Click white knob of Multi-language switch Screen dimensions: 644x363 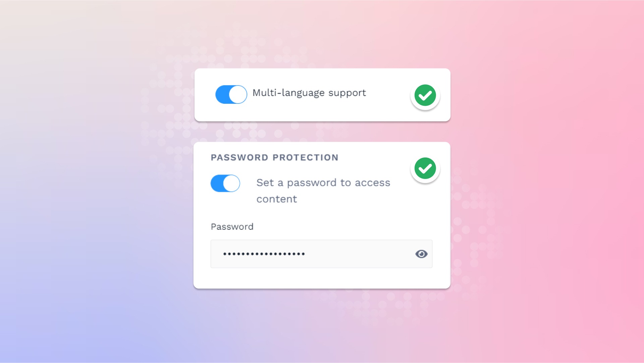pos(238,94)
